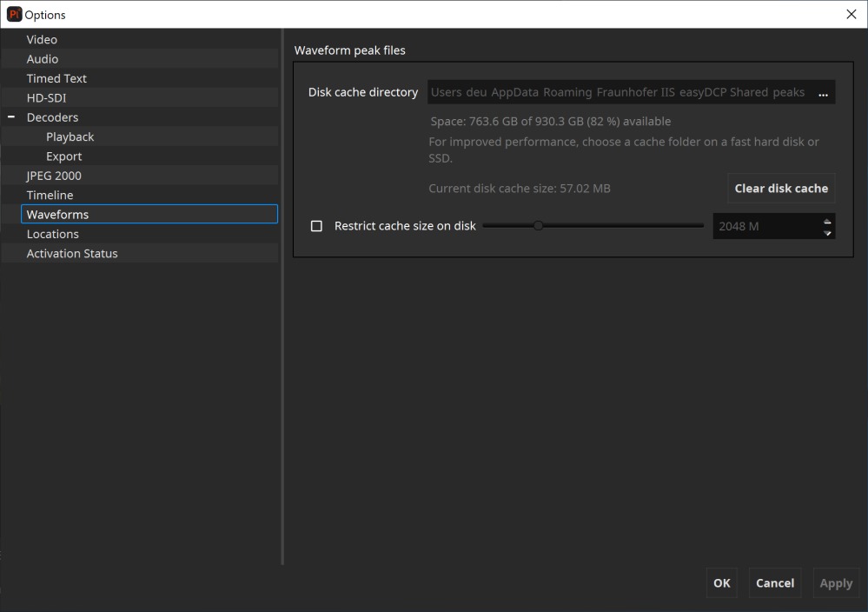Close the Options dialog window
Screen dimensions: 868x612
click(x=851, y=15)
